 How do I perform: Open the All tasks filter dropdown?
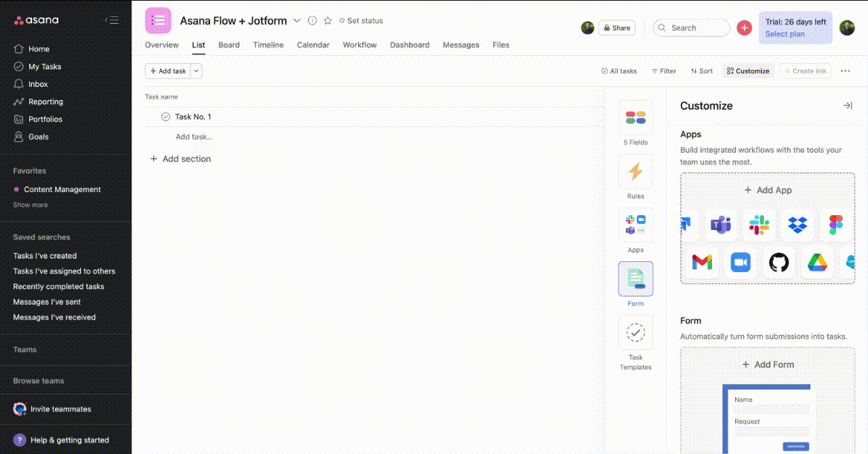pyautogui.click(x=619, y=71)
